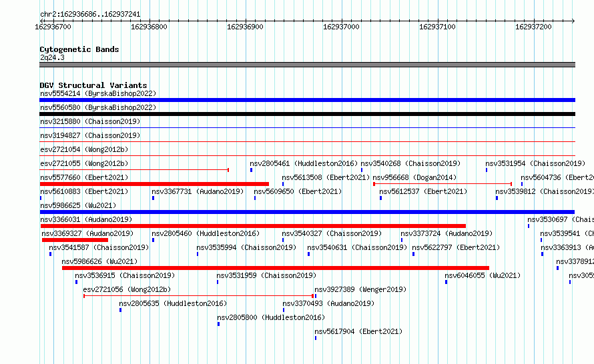Click the blue marker below nsv6046055
Viewport: 594px width, 364px height.
coord(447,282)
